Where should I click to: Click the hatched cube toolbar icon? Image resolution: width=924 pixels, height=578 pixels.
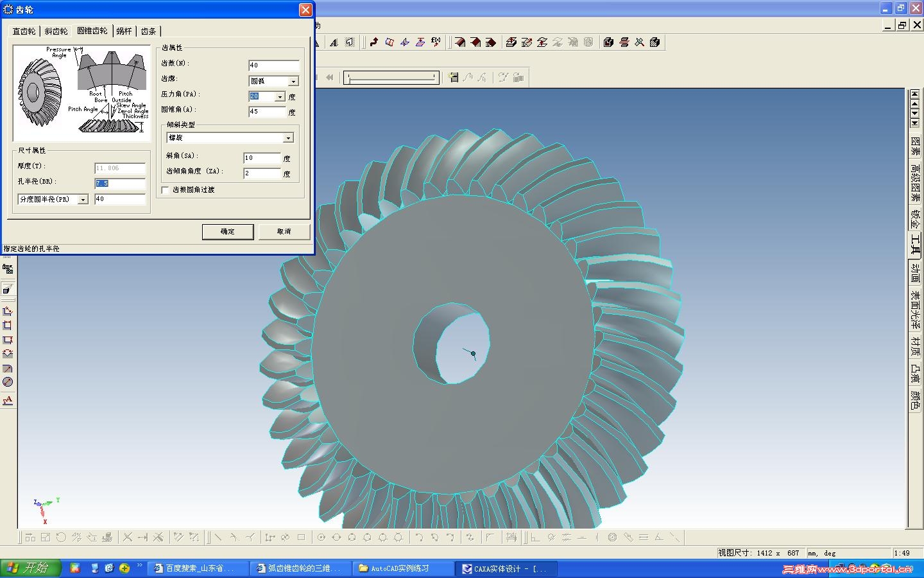click(x=655, y=42)
